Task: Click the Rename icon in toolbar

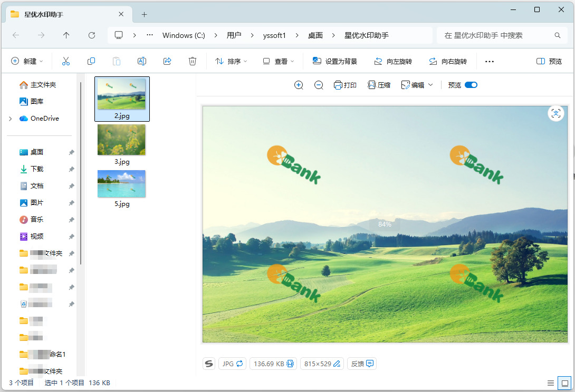Action: (141, 61)
